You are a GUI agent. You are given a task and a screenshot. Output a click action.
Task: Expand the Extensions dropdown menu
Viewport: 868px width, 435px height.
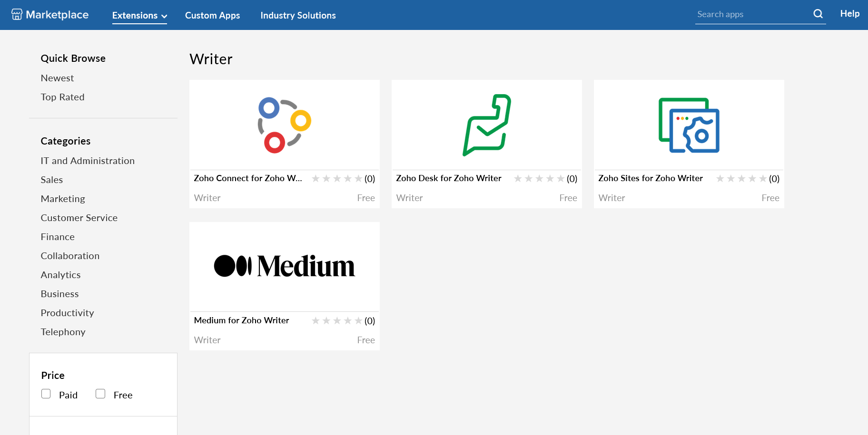(139, 16)
